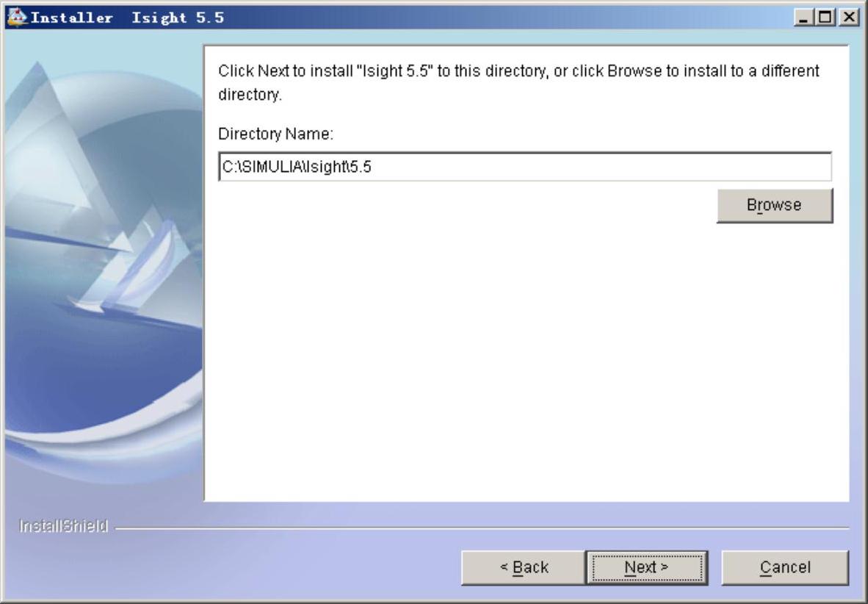868x604 pixels.
Task: Cancel the Isight 5.5 installation
Action: (x=785, y=567)
